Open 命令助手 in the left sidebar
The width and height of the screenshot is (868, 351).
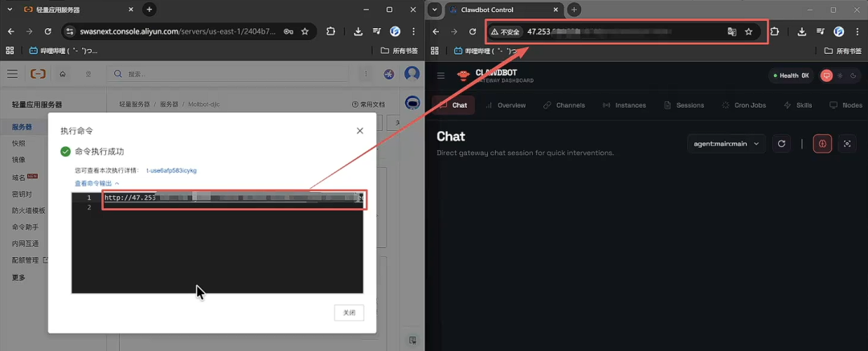(x=26, y=227)
